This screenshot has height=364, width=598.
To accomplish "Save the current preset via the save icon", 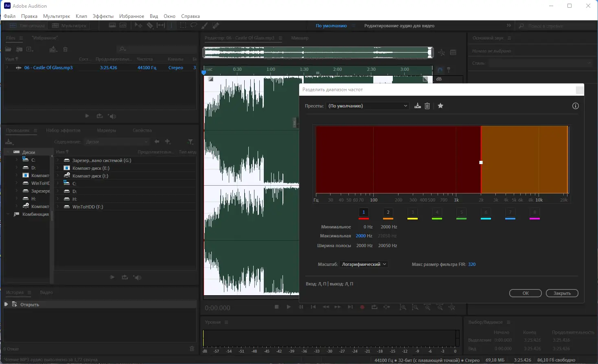I will (x=417, y=106).
